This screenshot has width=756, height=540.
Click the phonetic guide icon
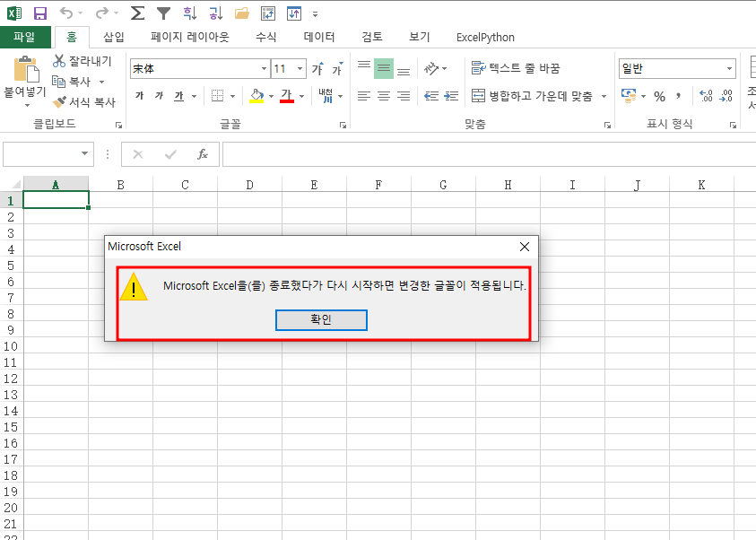click(x=326, y=96)
